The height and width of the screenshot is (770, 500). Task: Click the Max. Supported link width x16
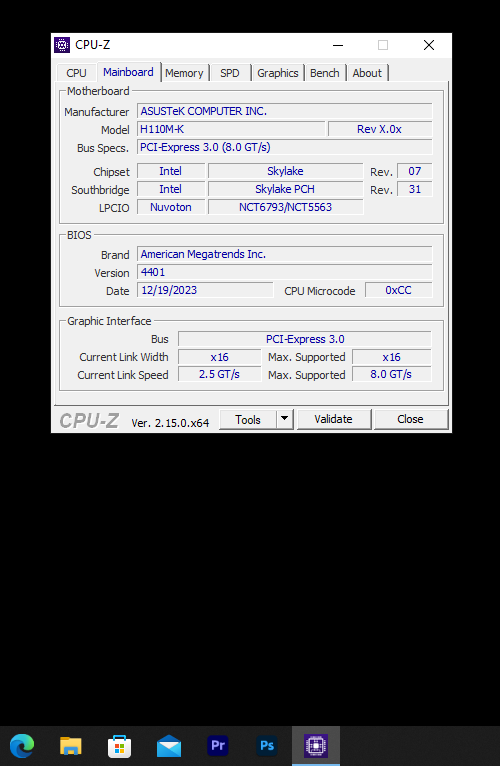pos(391,357)
